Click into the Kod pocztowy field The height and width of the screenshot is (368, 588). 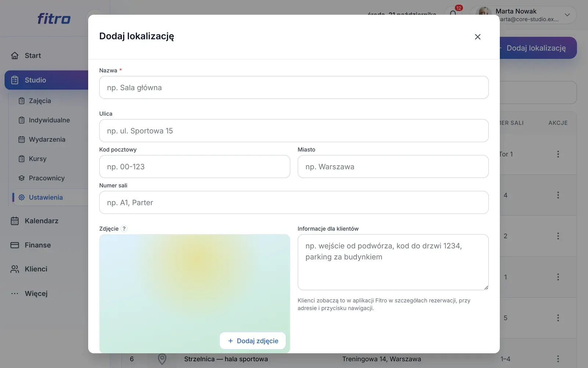(x=194, y=167)
